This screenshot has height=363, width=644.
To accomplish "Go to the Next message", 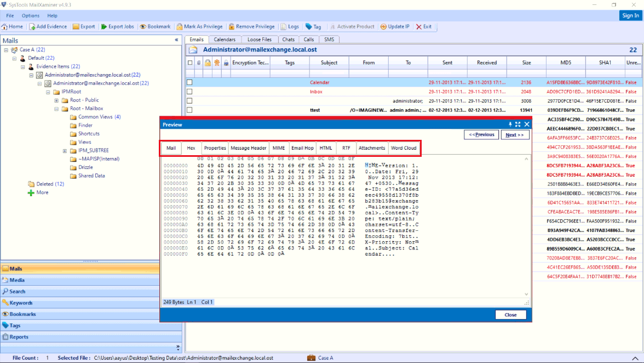I will pyautogui.click(x=515, y=135).
